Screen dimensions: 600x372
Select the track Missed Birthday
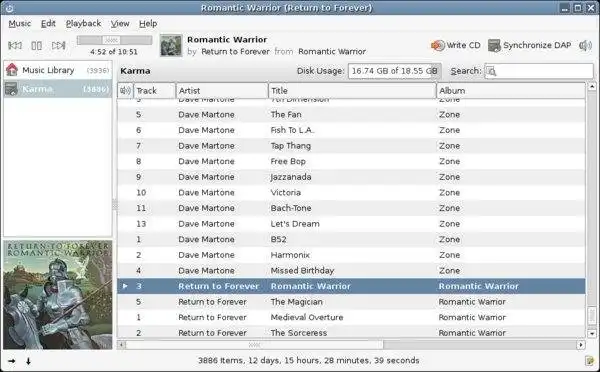(351, 271)
